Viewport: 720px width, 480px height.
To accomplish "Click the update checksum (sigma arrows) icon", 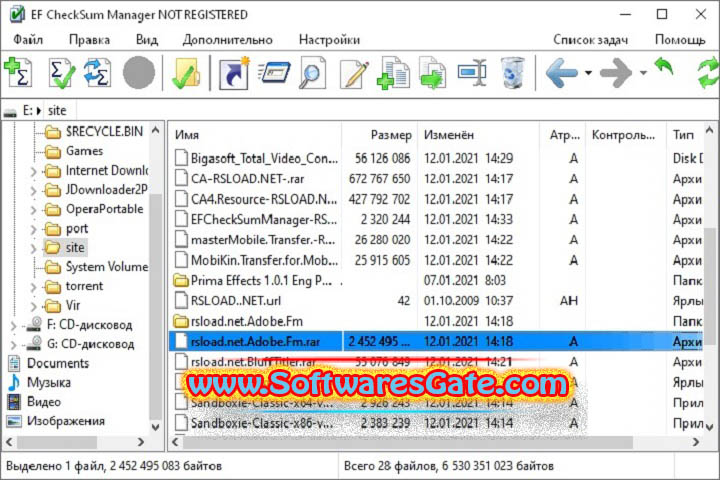I will click(x=97, y=72).
